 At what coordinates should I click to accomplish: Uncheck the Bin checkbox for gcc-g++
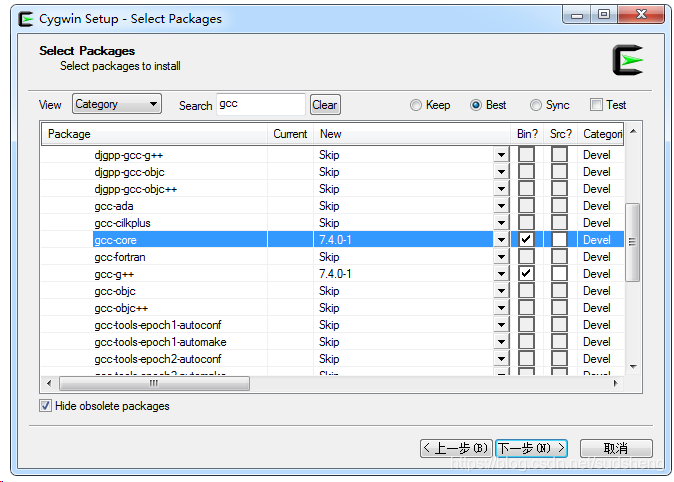pos(526,273)
